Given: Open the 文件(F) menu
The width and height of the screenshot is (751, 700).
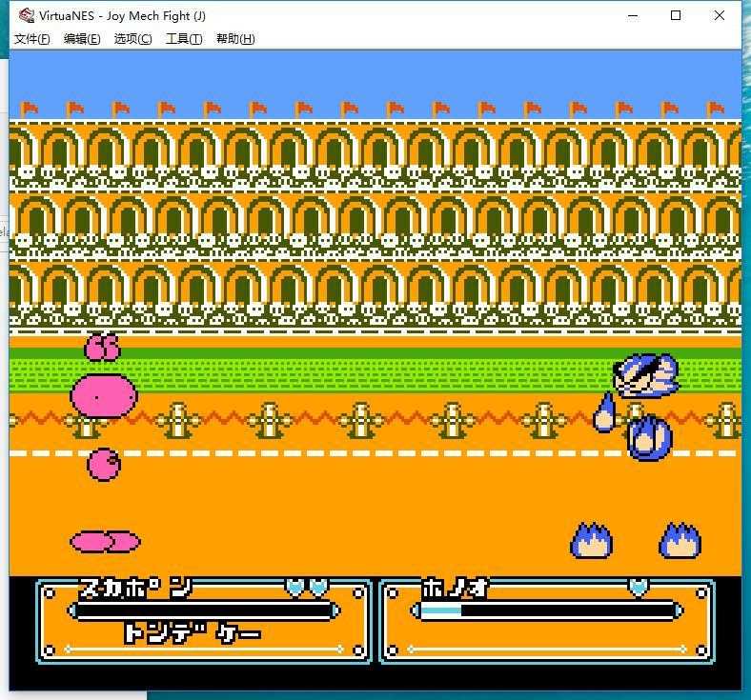Looking at the screenshot, I should [31, 39].
